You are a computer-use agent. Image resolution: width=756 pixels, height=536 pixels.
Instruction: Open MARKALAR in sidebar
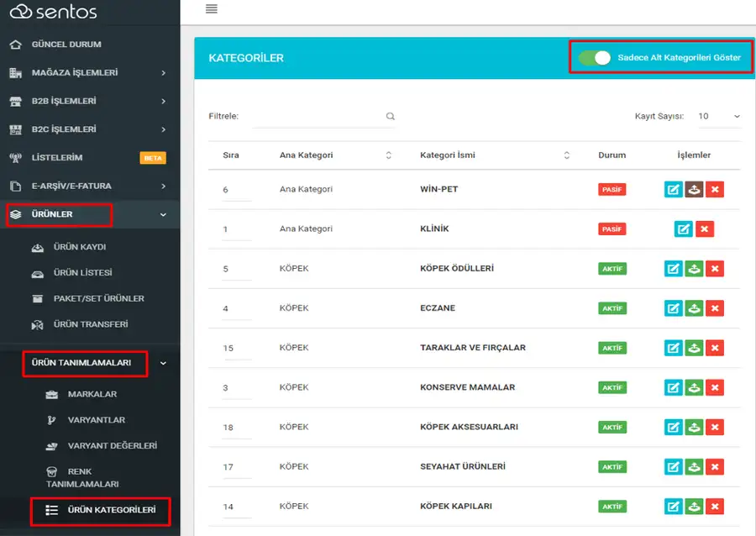(x=92, y=394)
